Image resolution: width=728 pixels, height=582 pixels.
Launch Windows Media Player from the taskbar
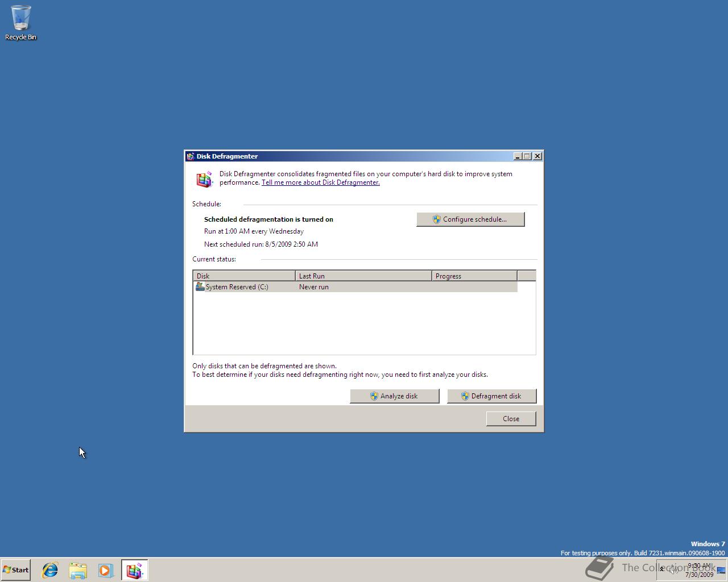[106, 570]
